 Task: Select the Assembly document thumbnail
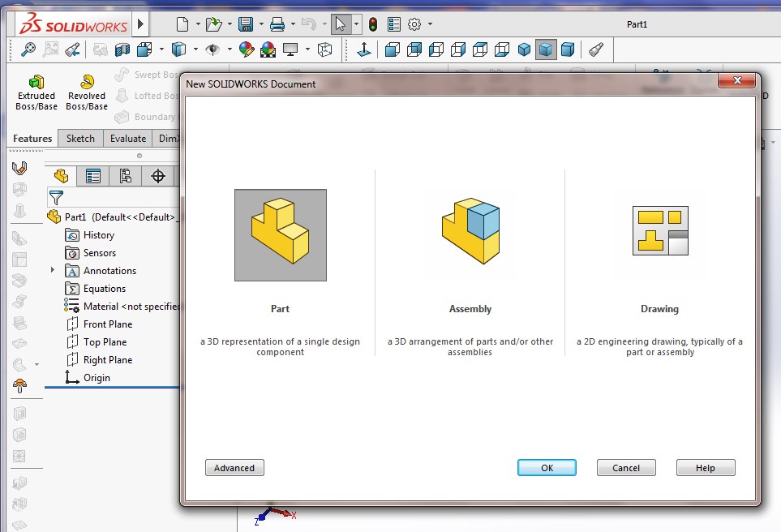470,231
